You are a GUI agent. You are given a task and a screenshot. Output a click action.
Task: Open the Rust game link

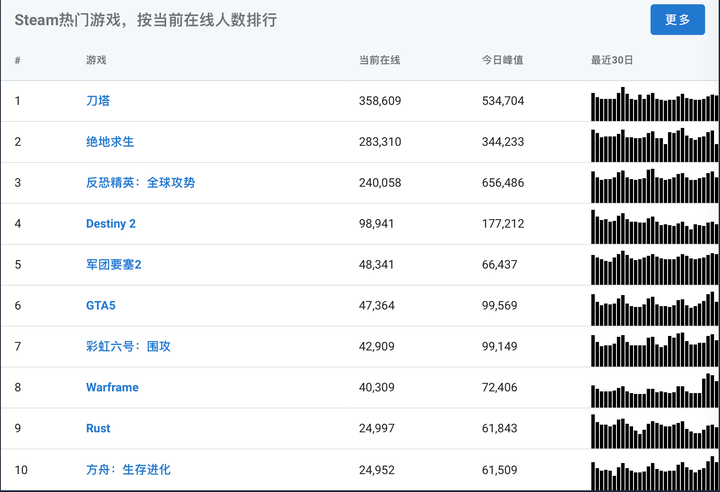pos(98,428)
